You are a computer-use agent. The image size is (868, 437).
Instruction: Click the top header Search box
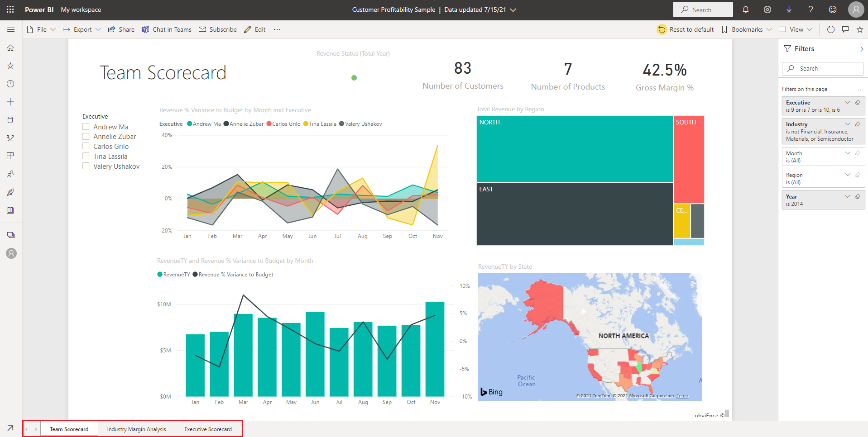[703, 9]
